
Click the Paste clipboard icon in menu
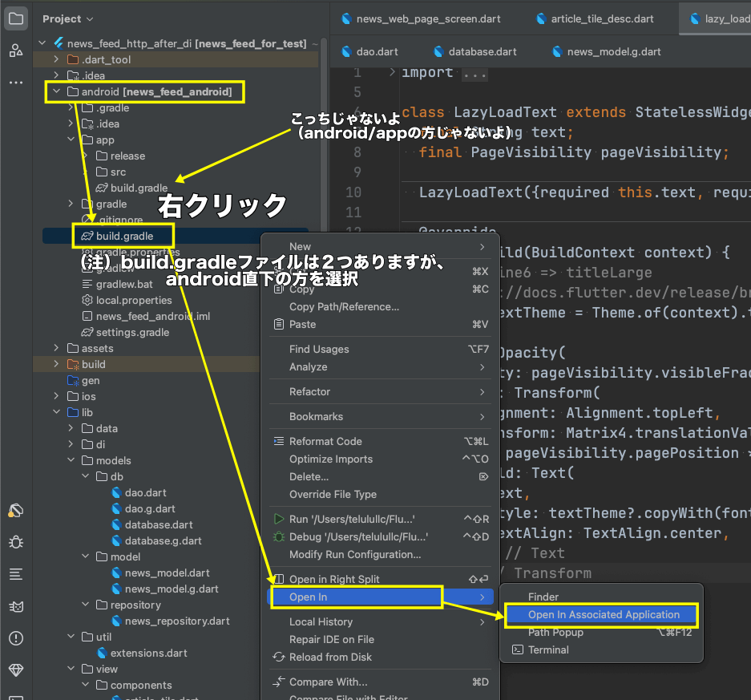click(x=278, y=325)
